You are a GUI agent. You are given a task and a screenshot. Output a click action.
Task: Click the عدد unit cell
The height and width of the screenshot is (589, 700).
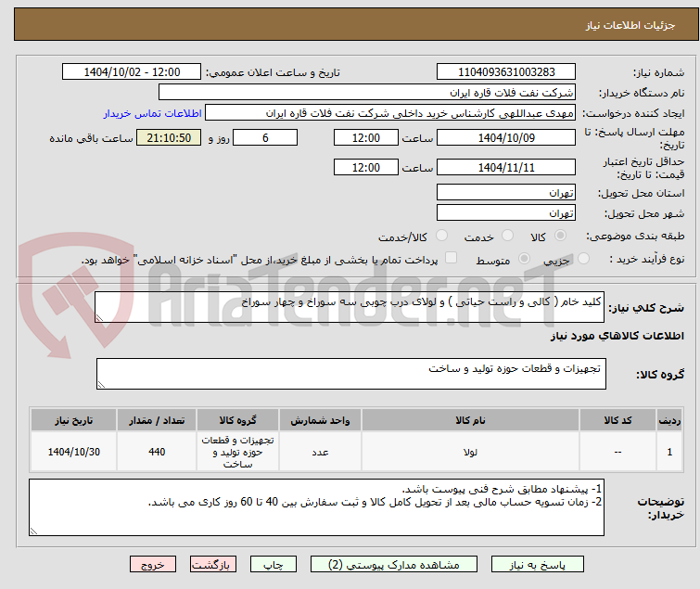pyautogui.click(x=320, y=452)
